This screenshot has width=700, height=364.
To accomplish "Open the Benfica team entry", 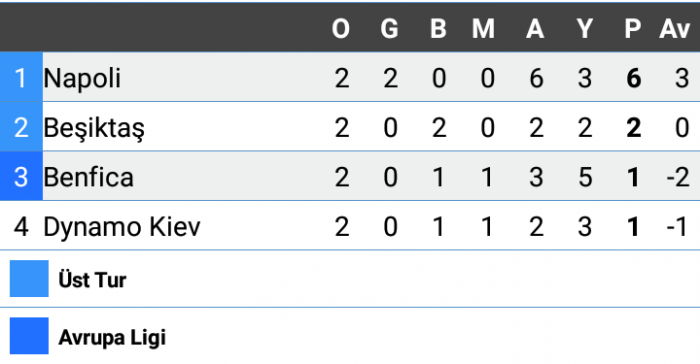I will coord(88,177).
